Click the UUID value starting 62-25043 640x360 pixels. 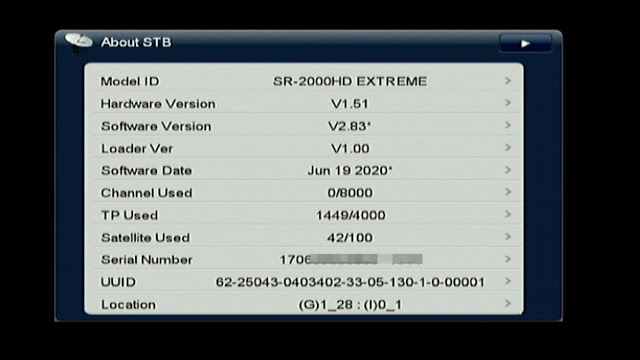tap(350, 282)
